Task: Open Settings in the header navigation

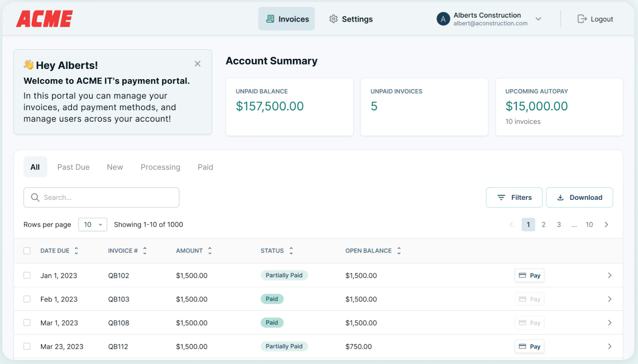Action: click(351, 19)
